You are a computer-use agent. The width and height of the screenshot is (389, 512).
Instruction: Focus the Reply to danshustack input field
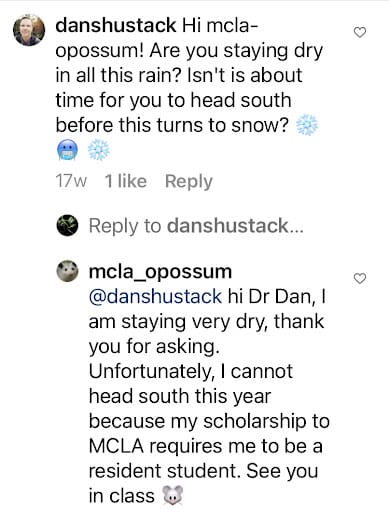(196, 226)
